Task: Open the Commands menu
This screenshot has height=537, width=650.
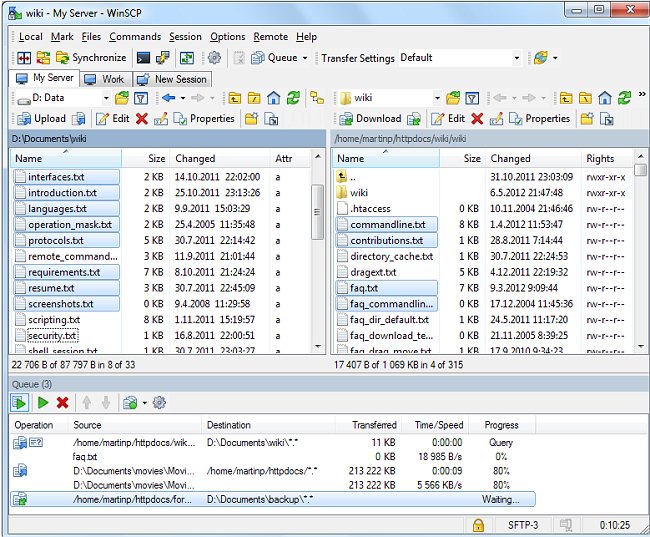Action: (x=134, y=37)
